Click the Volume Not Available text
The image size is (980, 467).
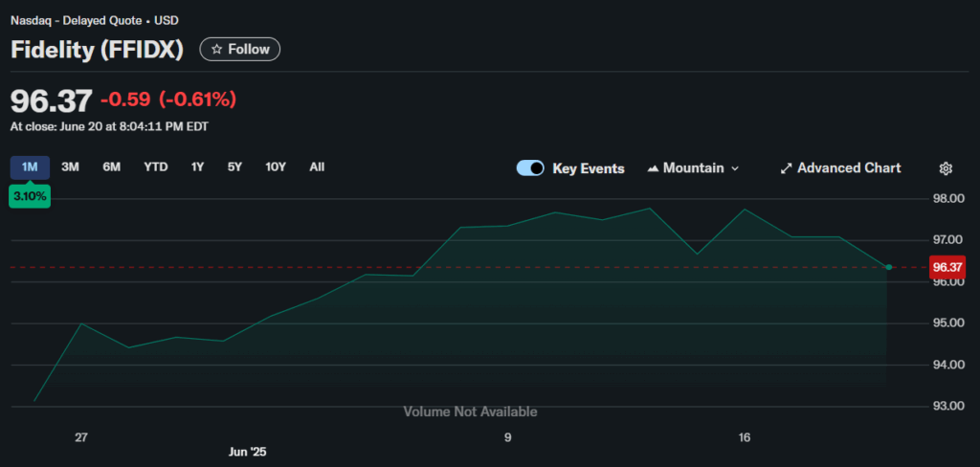tap(470, 412)
